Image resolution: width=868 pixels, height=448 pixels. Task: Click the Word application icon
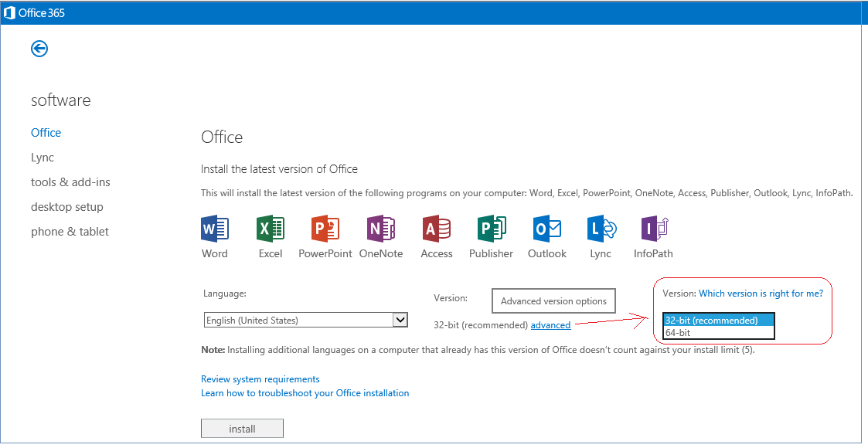click(214, 229)
